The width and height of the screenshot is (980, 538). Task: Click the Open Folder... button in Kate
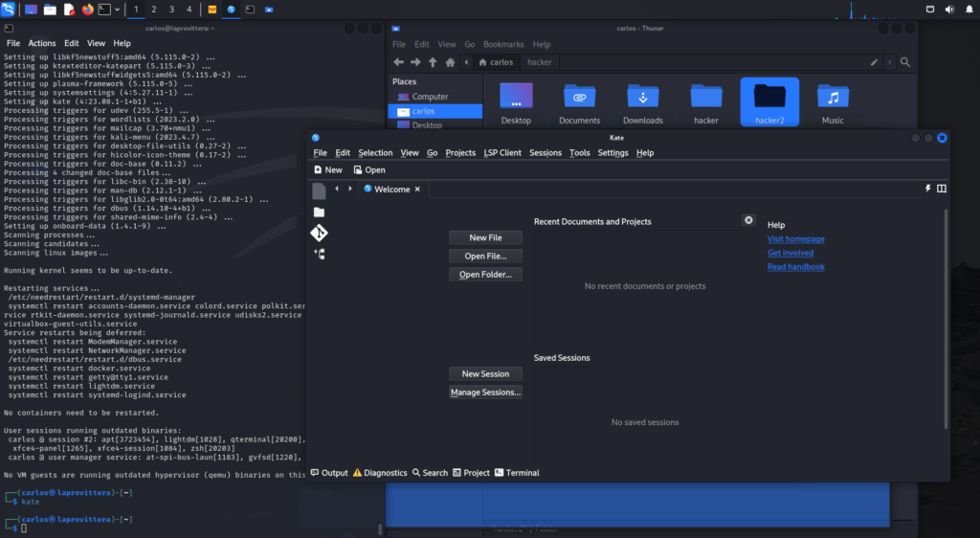pyautogui.click(x=485, y=275)
